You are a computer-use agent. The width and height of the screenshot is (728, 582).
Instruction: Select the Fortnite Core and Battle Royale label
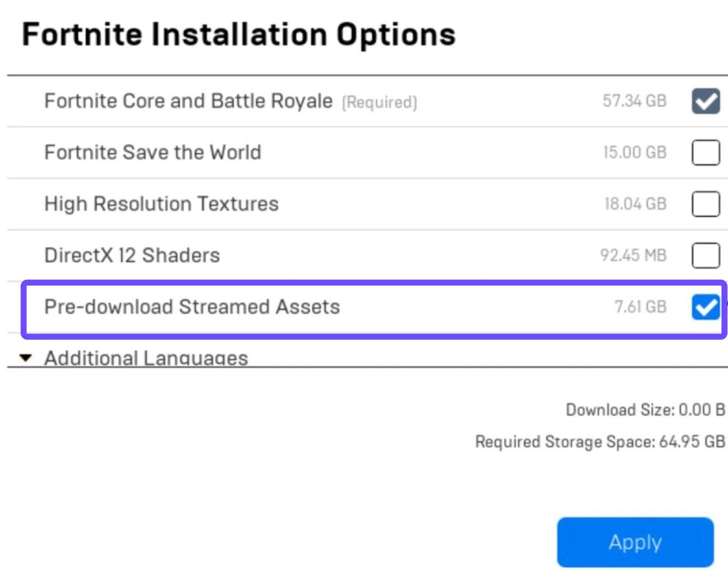188,101
